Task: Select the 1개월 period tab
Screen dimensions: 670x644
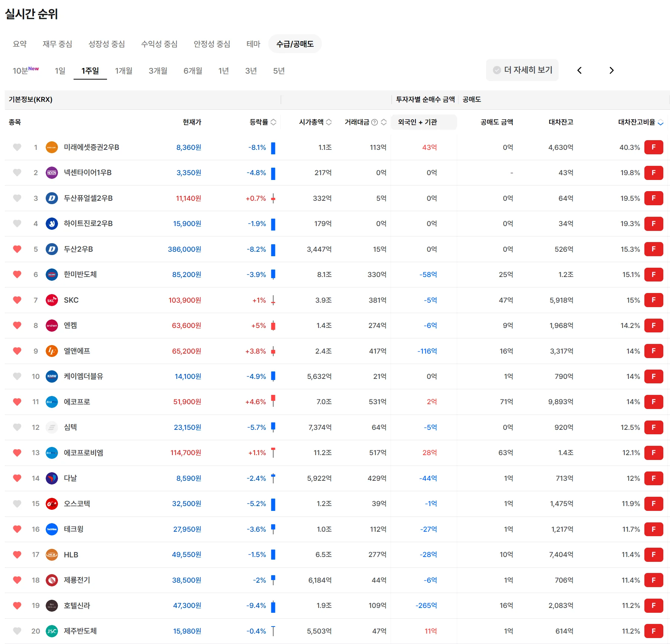Action: pos(124,70)
